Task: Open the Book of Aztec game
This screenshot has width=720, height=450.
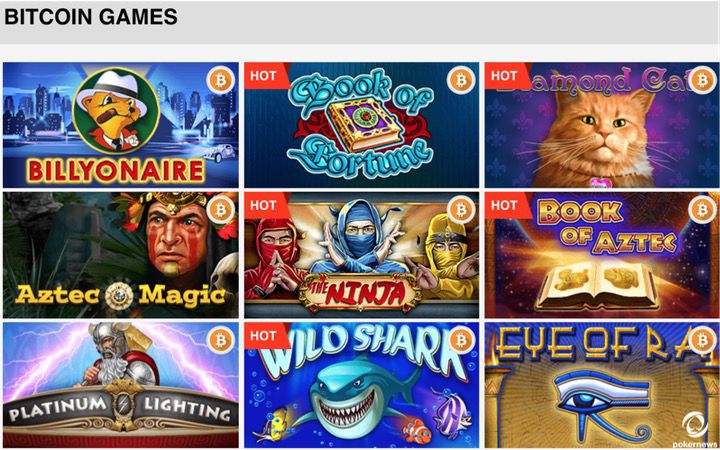Action: click(x=602, y=255)
